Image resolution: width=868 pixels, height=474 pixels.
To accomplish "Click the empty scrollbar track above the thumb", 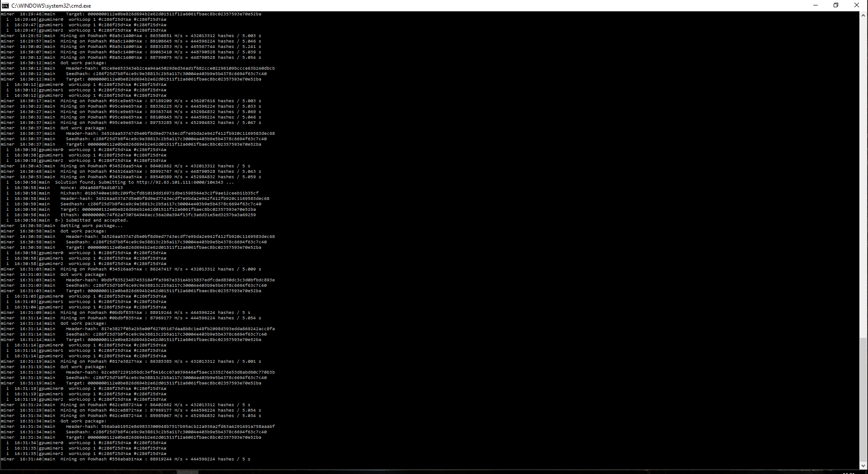I will (863, 181).
